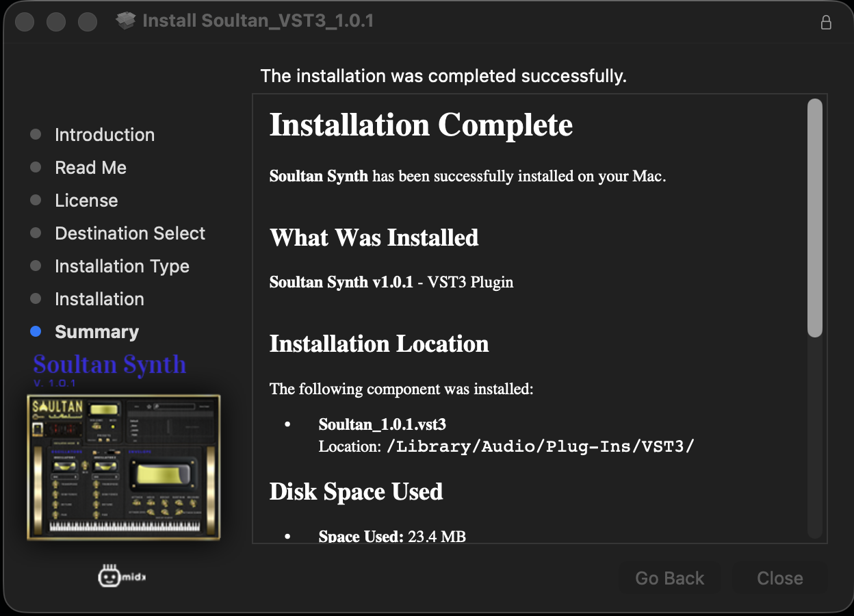Click the green zoom window button

click(x=88, y=22)
